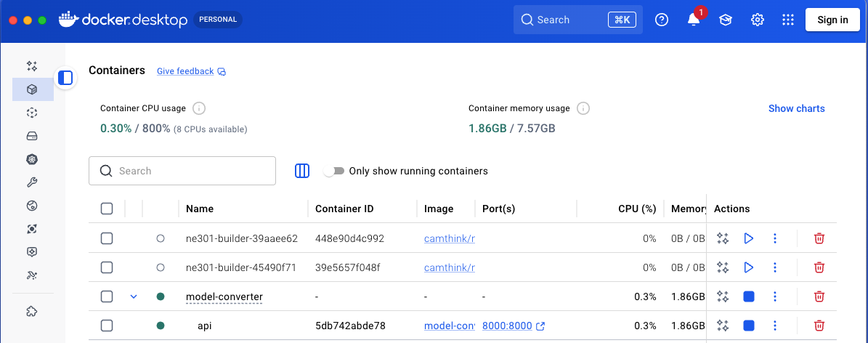
Task: Open the notifications bell
Action: coord(694,20)
